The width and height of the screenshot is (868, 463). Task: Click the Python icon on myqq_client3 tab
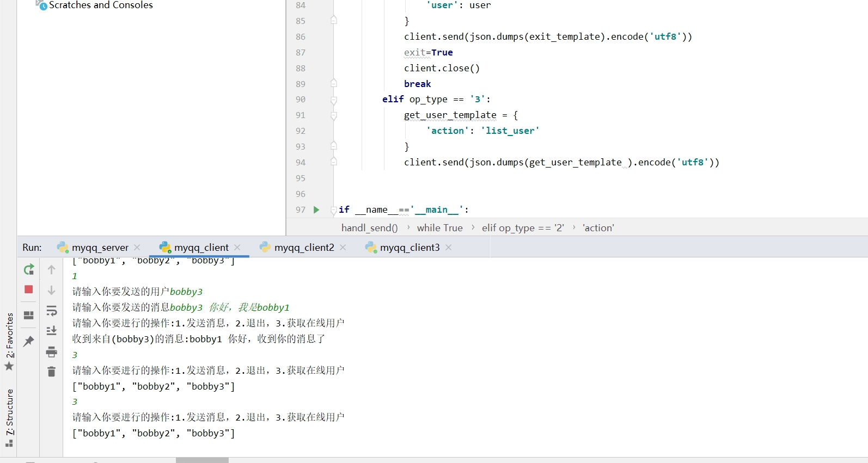click(x=371, y=248)
